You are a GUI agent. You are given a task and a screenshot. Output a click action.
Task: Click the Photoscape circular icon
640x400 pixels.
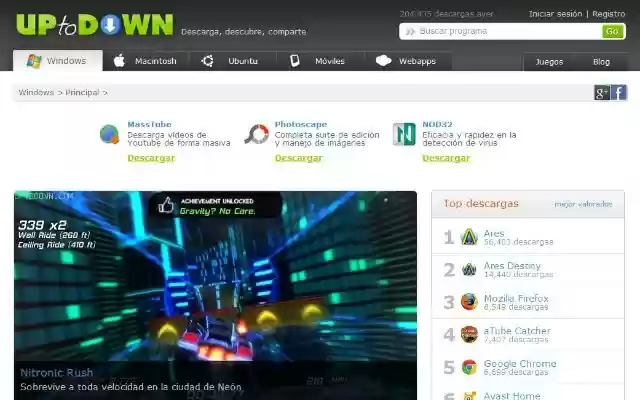click(x=257, y=134)
